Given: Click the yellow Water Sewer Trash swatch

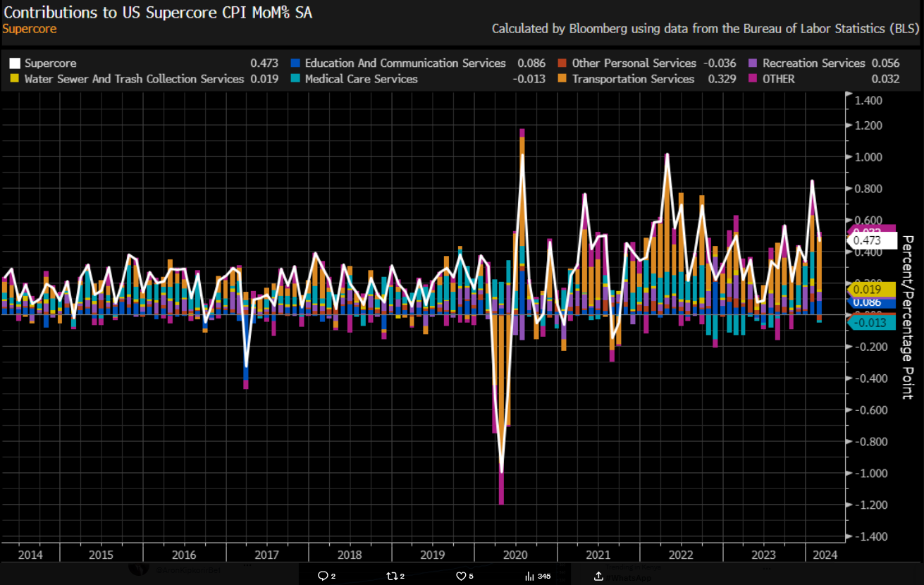Looking at the screenshot, I should 15,79.
